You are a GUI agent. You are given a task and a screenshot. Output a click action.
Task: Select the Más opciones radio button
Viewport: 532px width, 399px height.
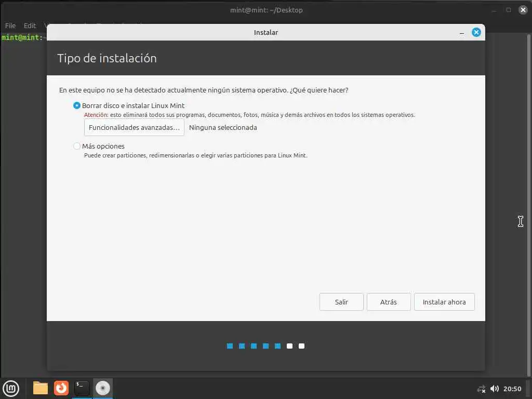(77, 146)
